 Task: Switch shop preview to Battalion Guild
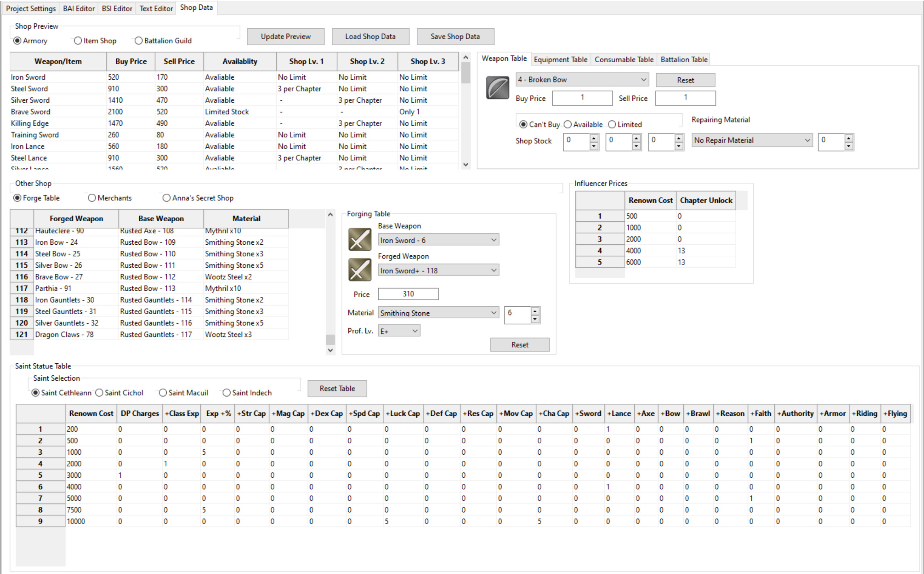(x=139, y=40)
